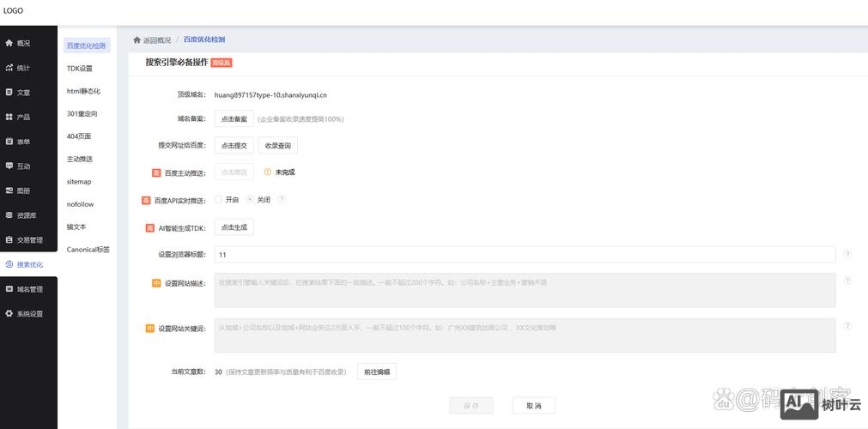The height and width of the screenshot is (429, 868).
Task: Click the 文章 document icon
Action: point(9,93)
